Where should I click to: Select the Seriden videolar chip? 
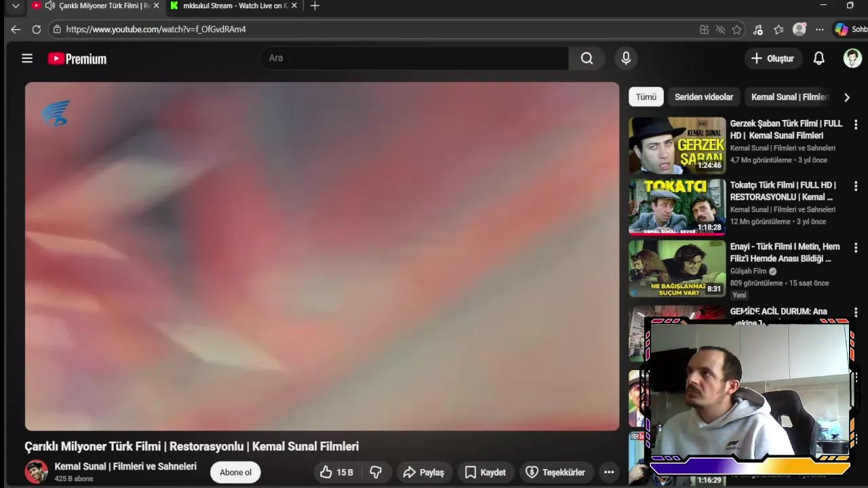tap(704, 97)
